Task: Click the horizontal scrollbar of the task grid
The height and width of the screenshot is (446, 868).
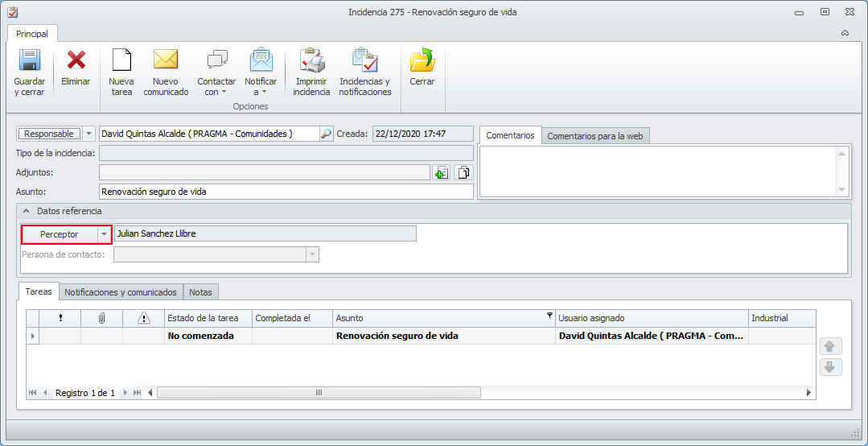Action: click(x=319, y=393)
